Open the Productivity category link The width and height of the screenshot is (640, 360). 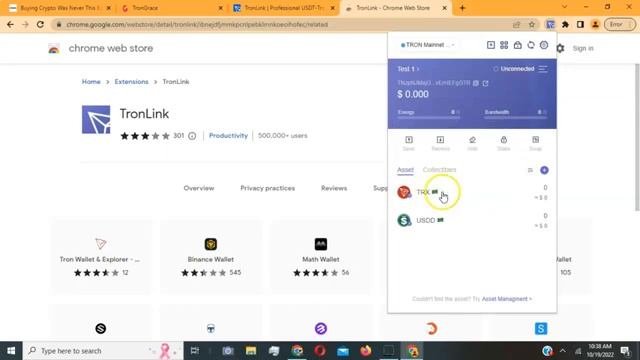pyautogui.click(x=228, y=136)
